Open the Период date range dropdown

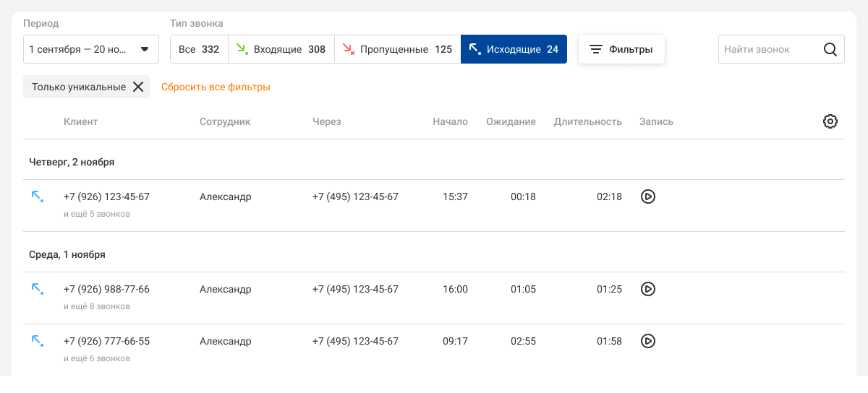(90, 50)
